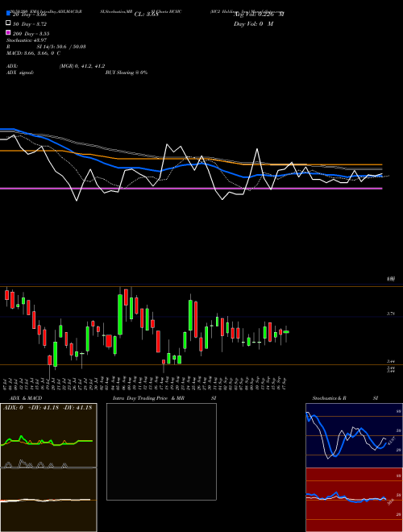Open the empty intraday trading price panel
This screenshot has height=532, width=403.
161,451
